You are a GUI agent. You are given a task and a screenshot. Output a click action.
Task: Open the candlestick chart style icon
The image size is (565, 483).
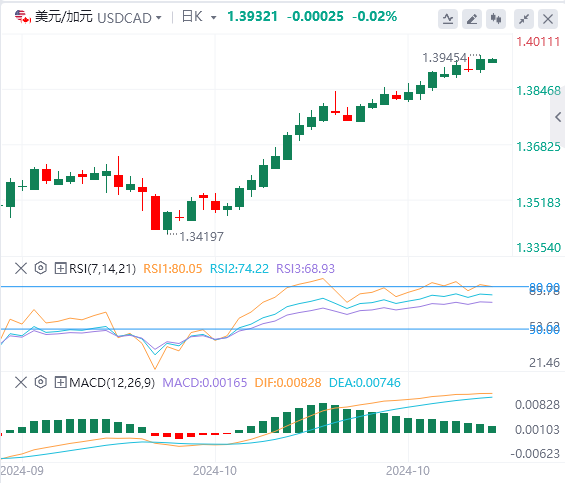[x=496, y=19]
